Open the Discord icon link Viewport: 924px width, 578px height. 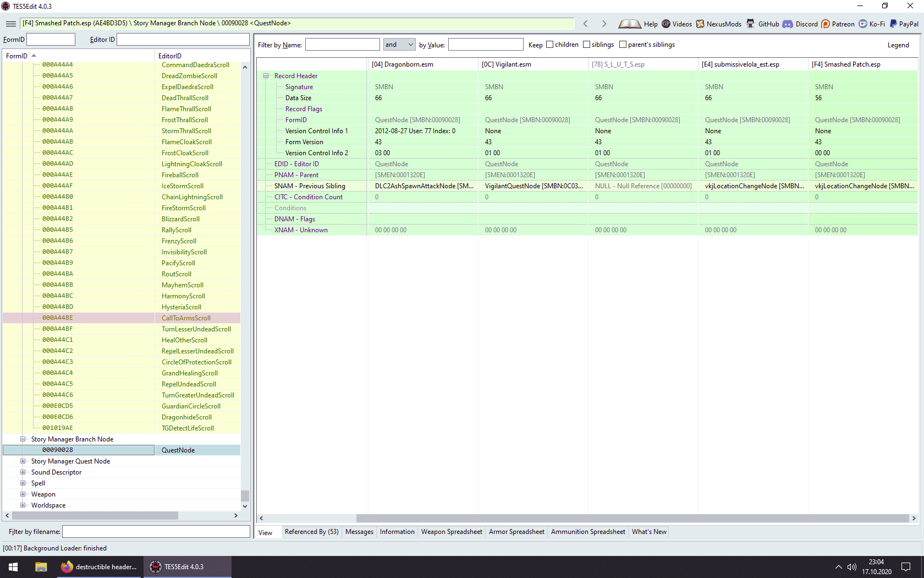788,24
